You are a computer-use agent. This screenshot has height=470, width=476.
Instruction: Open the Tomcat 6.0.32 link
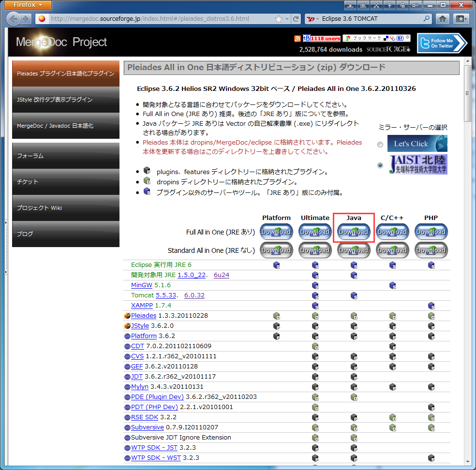194,295
